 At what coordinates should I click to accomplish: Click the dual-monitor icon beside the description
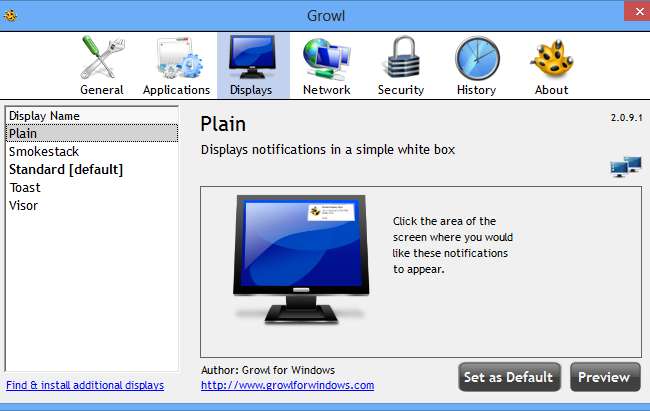(626, 167)
